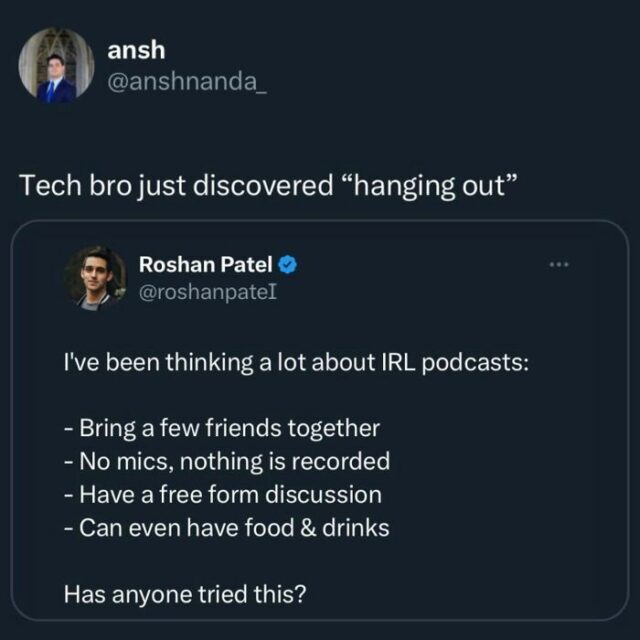Click the word podcasts in quoted tweet

click(x=475, y=364)
